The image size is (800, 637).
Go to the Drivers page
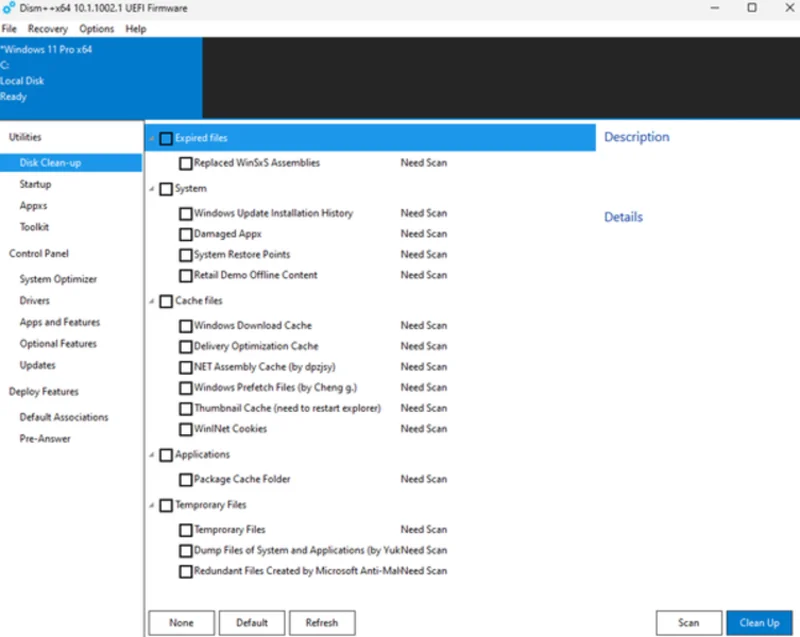[35, 300]
